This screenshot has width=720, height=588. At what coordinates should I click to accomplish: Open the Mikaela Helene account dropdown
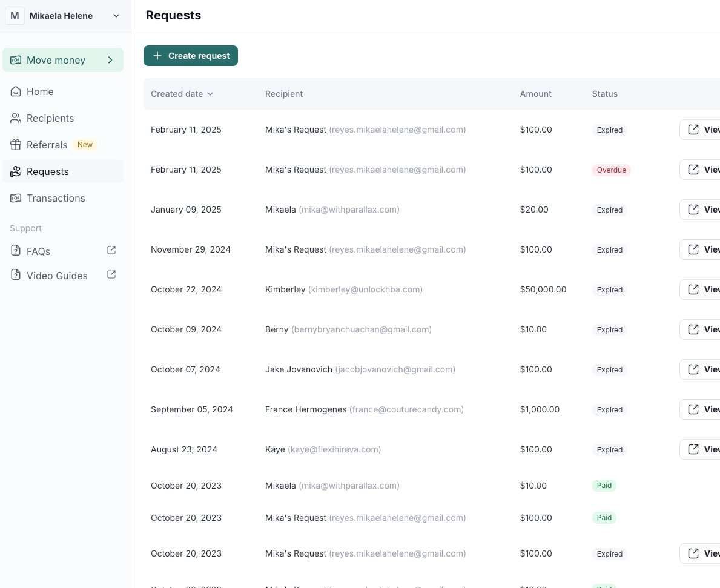(x=116, y=16)
